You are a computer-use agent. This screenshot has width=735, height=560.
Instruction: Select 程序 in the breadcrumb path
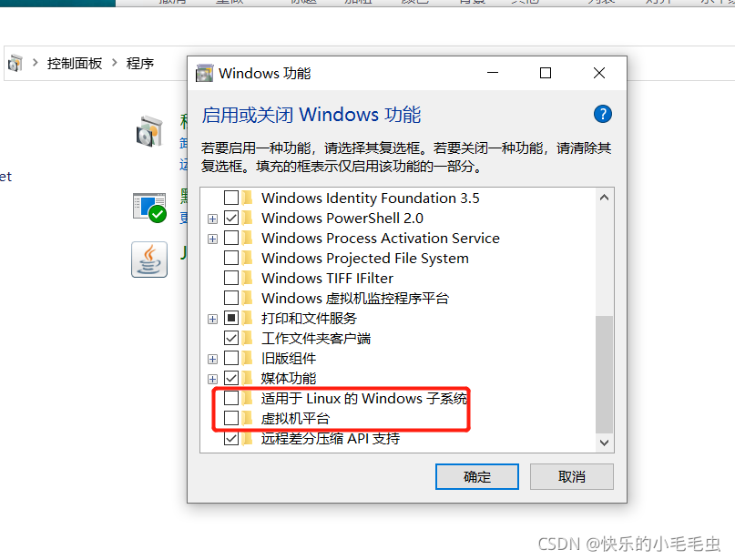pos(139,63)
